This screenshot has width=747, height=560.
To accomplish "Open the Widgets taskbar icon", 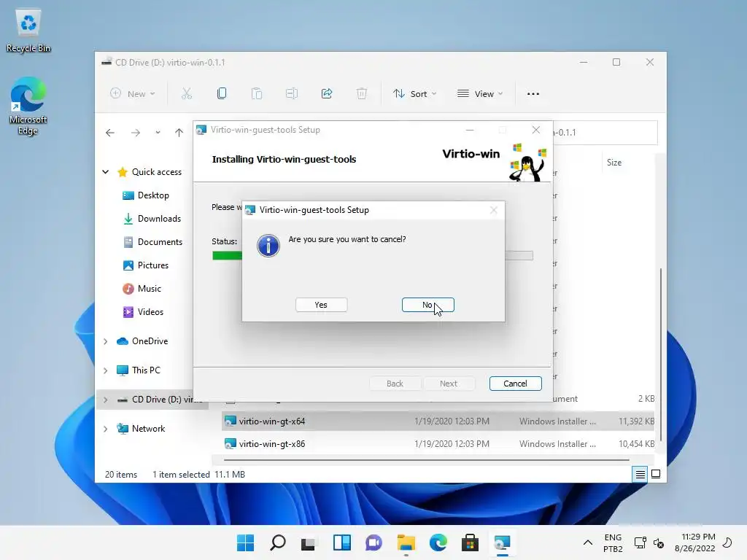I will pyautogui.click(x=341, y=542).
